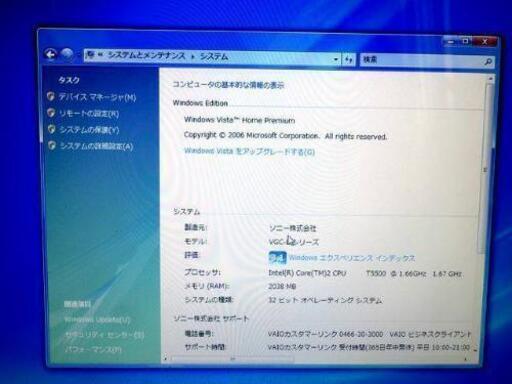
Task: Click Windows Vista をアップグレードする link
Action: [x=250, y=152]
